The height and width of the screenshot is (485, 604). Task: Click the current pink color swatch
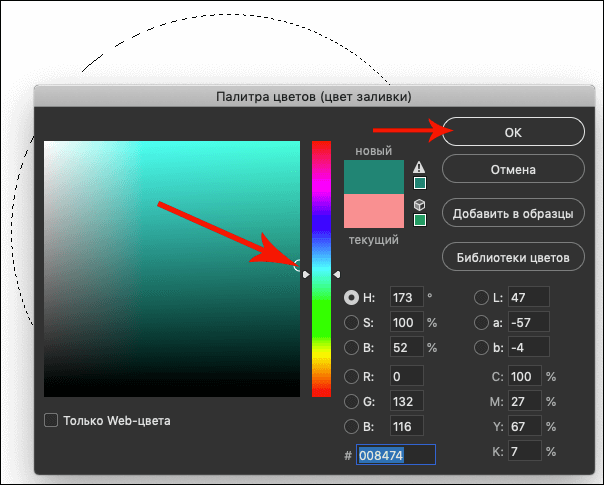click(374, 211)
